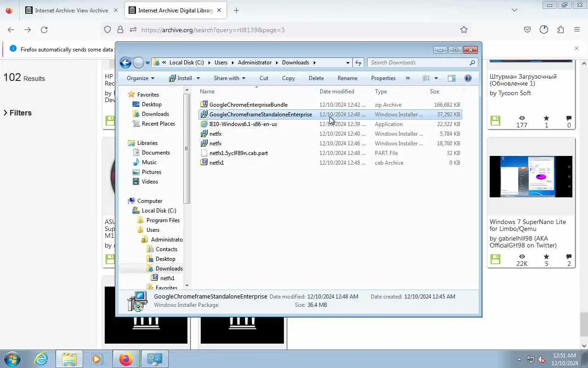Click Windows Media Player taskbar icon
This screenshot has width=588, height=368.
coord(97,359)
